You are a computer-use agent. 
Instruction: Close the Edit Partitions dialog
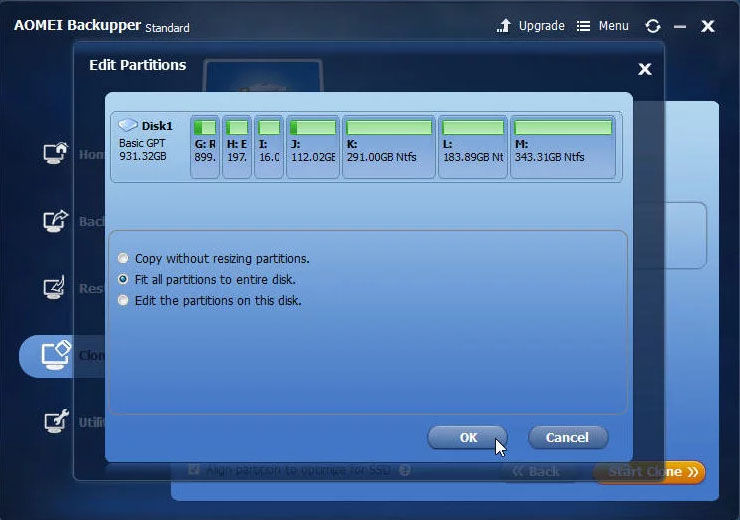[645, 69]
